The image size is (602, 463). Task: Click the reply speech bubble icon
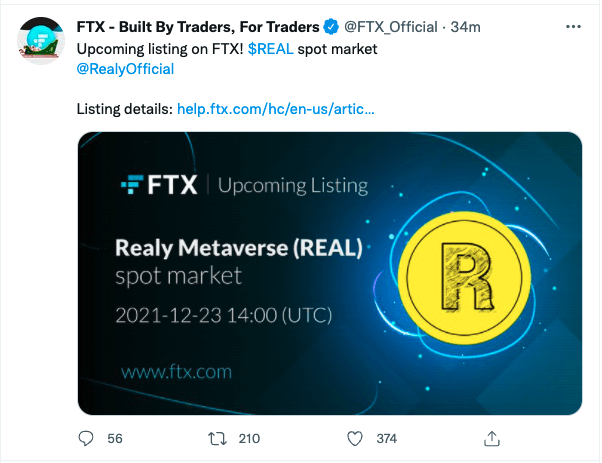pos(86,438)
